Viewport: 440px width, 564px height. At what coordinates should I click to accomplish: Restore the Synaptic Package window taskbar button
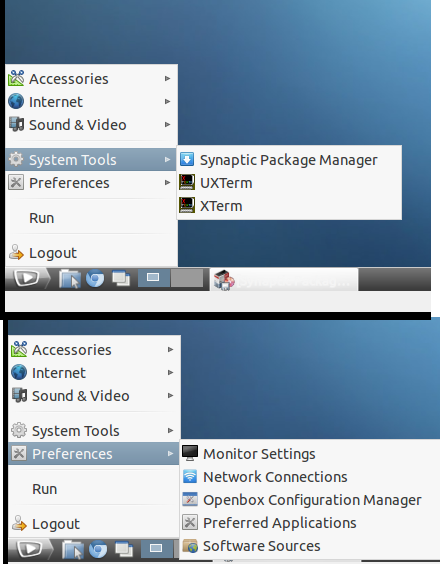click(x=284, y=279)
